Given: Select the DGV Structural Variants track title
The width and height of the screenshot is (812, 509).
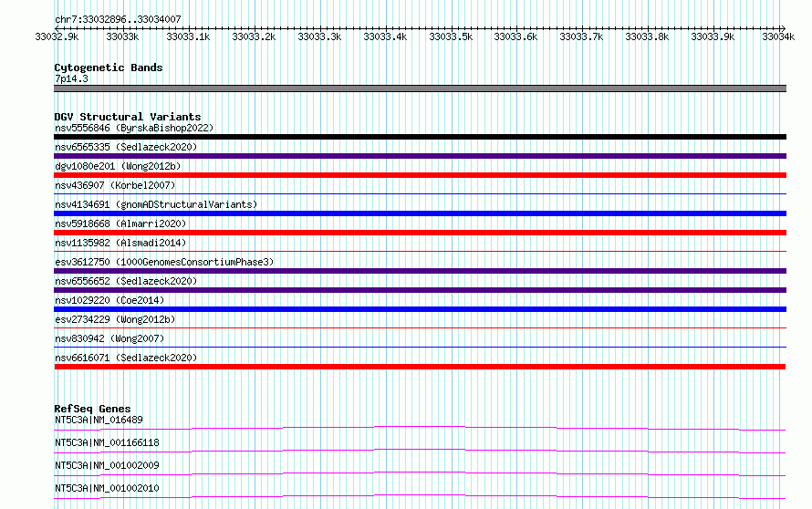Looking at the screenshot, I should pyautogui.click(x=128, y=117).
